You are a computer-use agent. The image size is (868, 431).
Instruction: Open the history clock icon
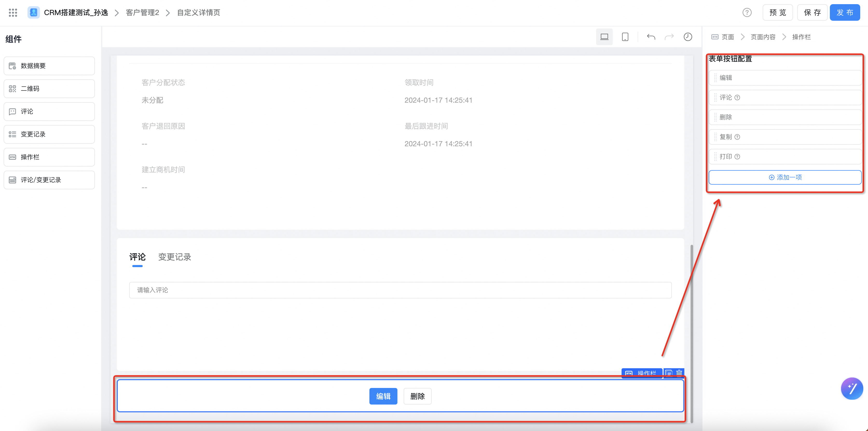click(x=688, y=37)
